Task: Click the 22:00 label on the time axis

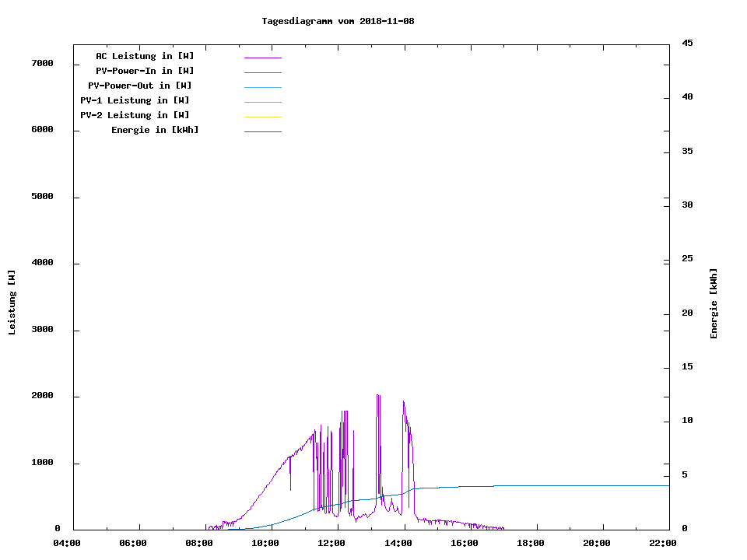Action: (x=663, y=544)
